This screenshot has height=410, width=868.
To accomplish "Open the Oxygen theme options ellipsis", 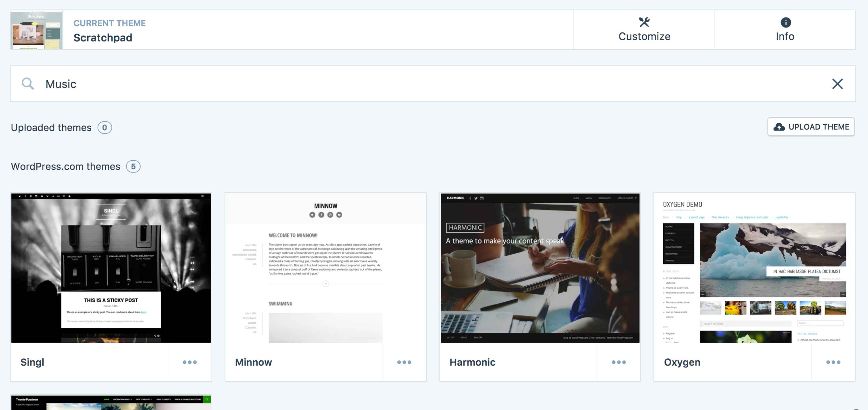I will 833,362.
